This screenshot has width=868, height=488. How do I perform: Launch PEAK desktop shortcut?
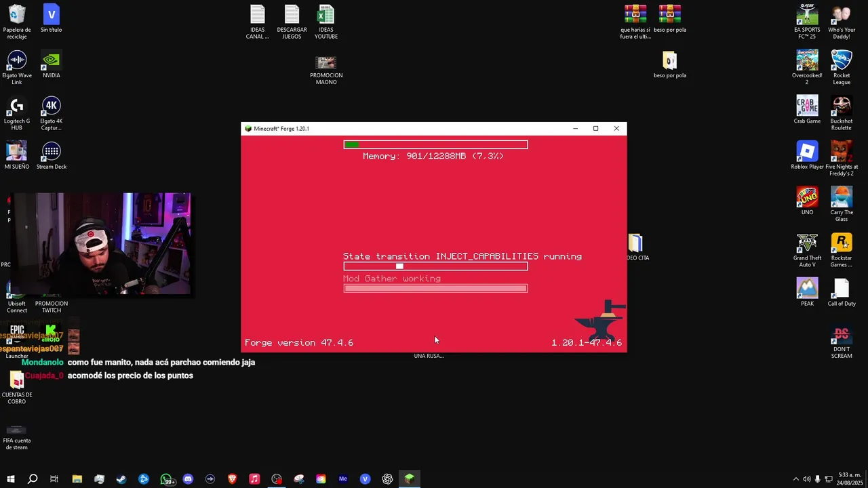click(x=807, y=292)
